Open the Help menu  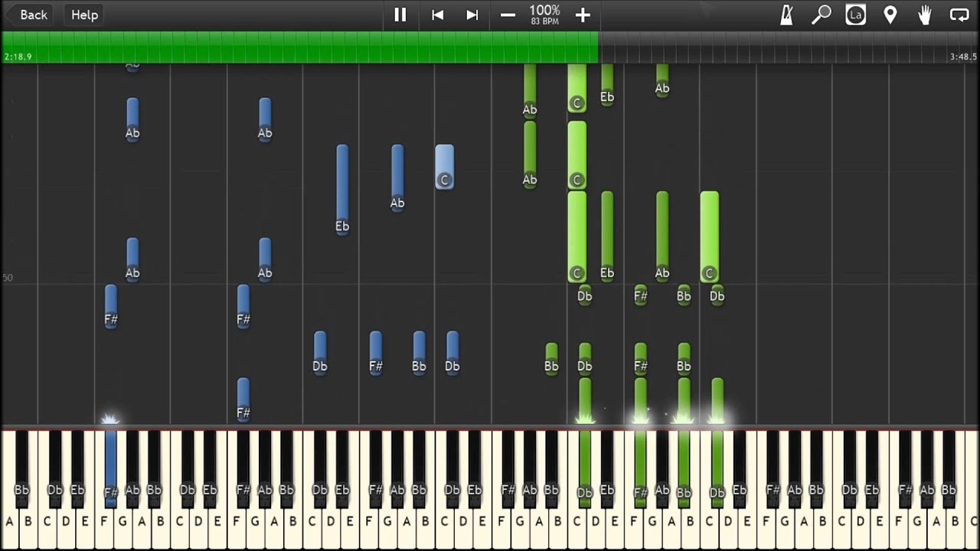(x=84, y=15)
